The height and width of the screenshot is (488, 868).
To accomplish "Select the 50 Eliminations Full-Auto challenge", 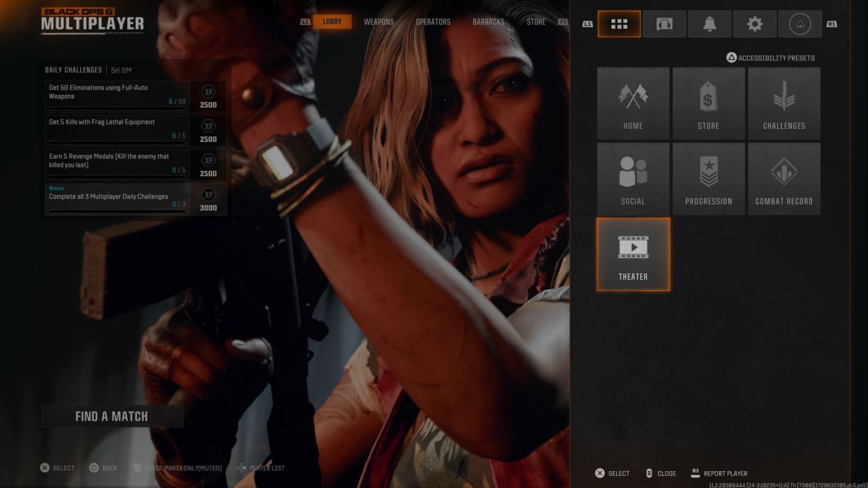I will click(136, 96).
